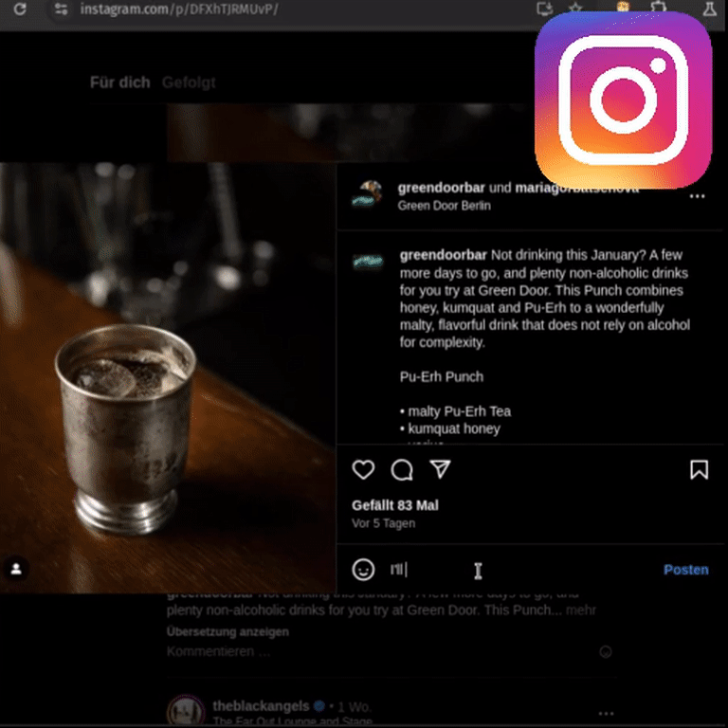Click greendoorbar avatar next to caption
The image size is (728, 728).
tap(368, 263)
